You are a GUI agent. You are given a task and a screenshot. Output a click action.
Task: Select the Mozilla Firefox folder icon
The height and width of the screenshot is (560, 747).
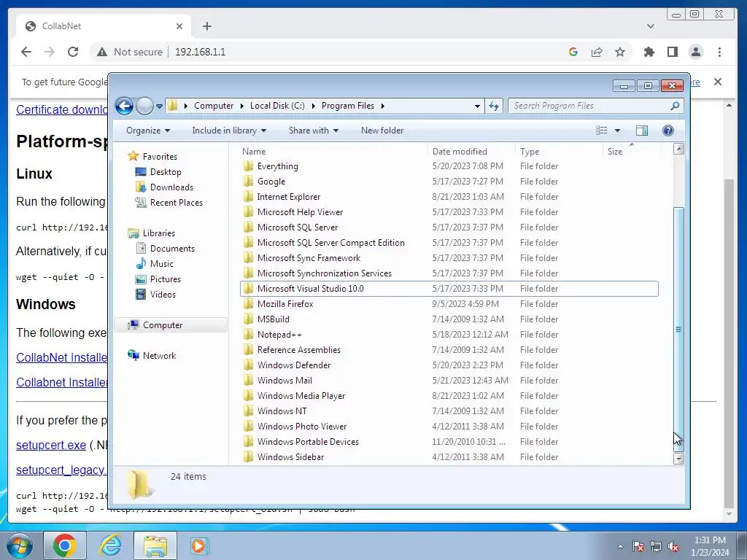[248, 304]
